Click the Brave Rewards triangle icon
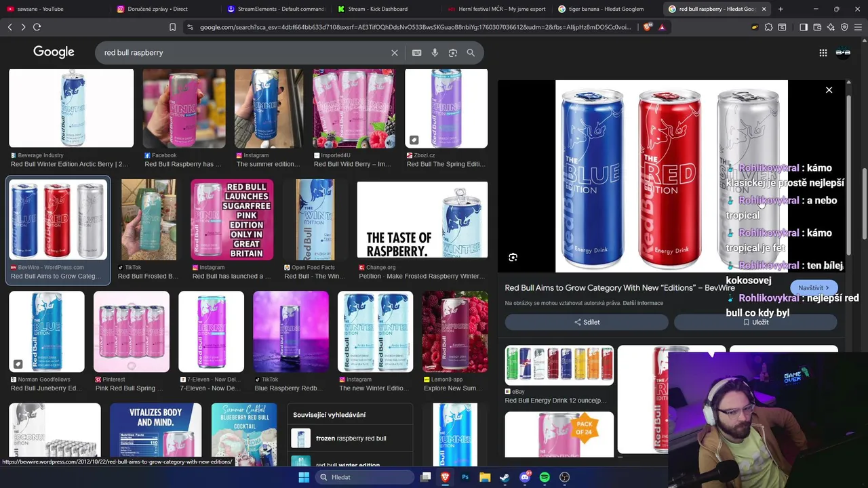The image size is (868, 488). (x=662, y=27)
